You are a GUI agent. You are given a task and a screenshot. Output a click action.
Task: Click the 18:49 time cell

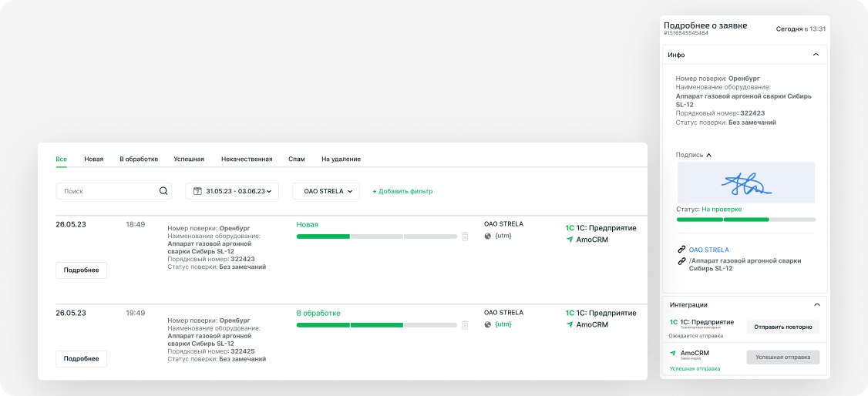coord(136,224)
